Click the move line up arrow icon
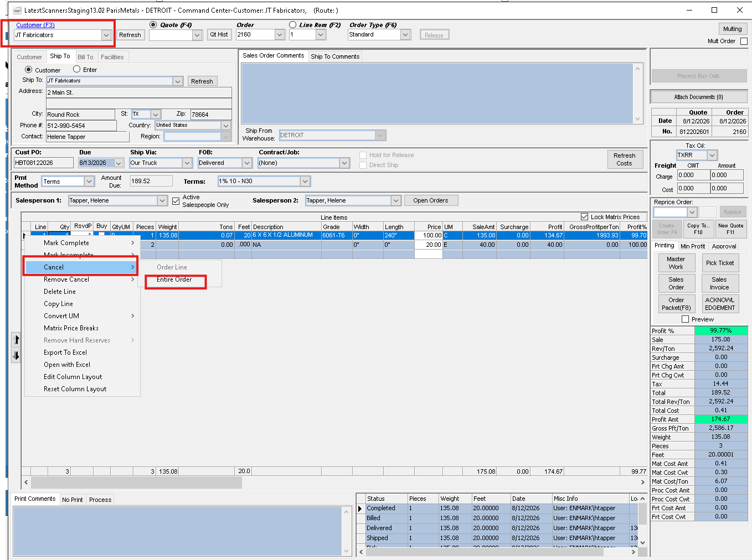 [x=16, y=340]
